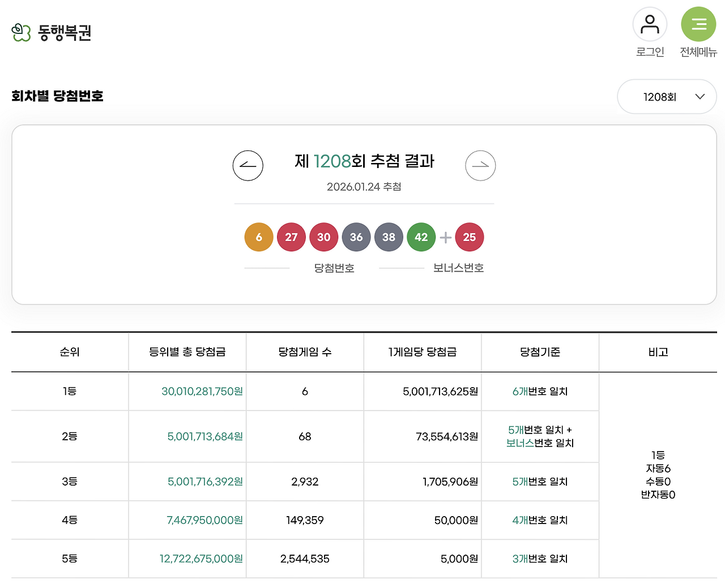Select green winning ball 42
Image resolution: width=725 pixels, height=588 pixels.
point(421,237)
